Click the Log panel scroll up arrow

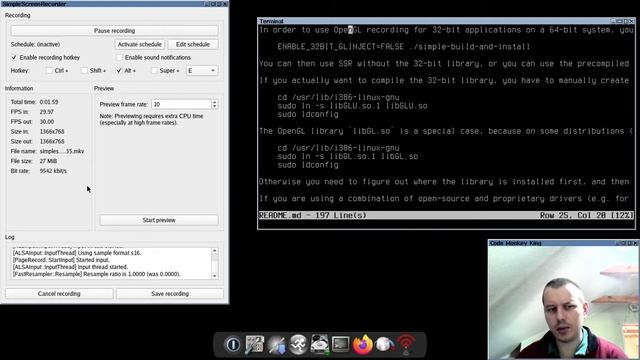pyautogui.click(x=215, y=251)
